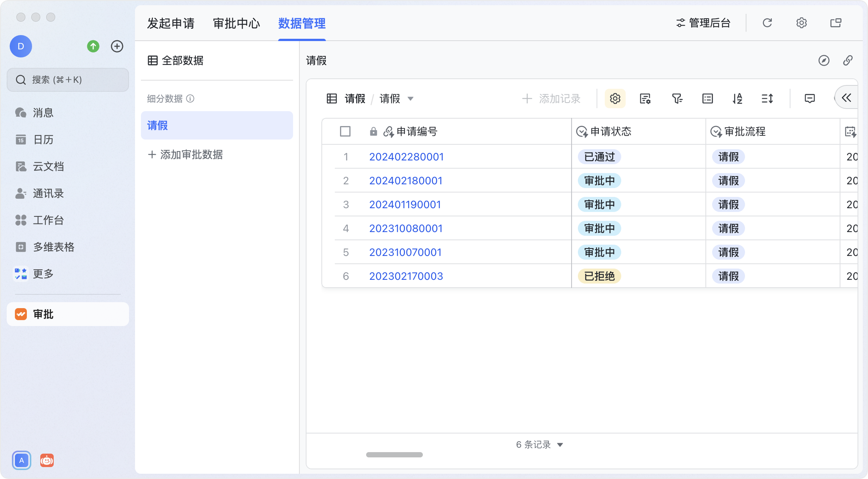Viewport: 868px width, 479px height.
Task: Click the red robot assistant icon
Action: (x=47, y=460)
